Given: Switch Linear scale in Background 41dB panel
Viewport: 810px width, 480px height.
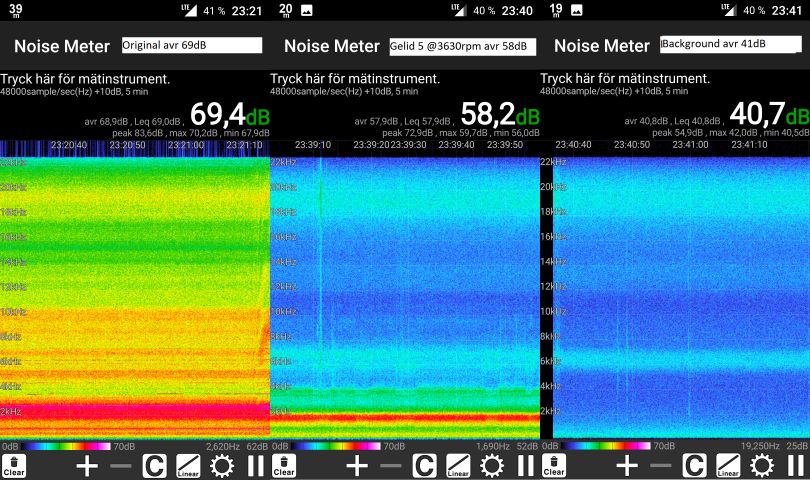Looking at the screenshot, I should [x=728, y=466].
